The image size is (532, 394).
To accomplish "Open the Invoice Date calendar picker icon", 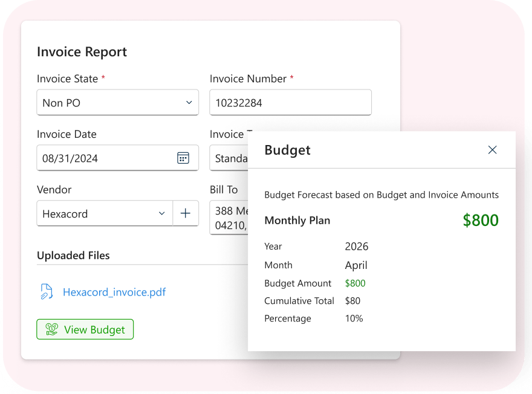I will click(x=183, y=158).
